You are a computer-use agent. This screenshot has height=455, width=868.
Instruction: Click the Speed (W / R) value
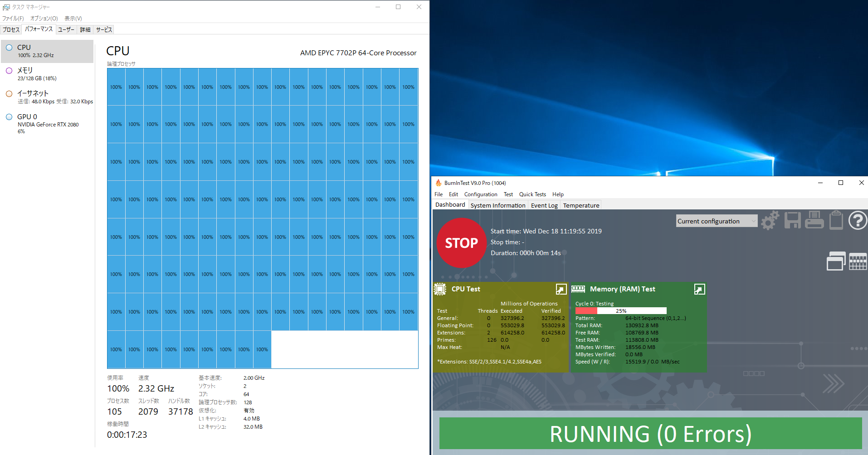click(652, 362)
